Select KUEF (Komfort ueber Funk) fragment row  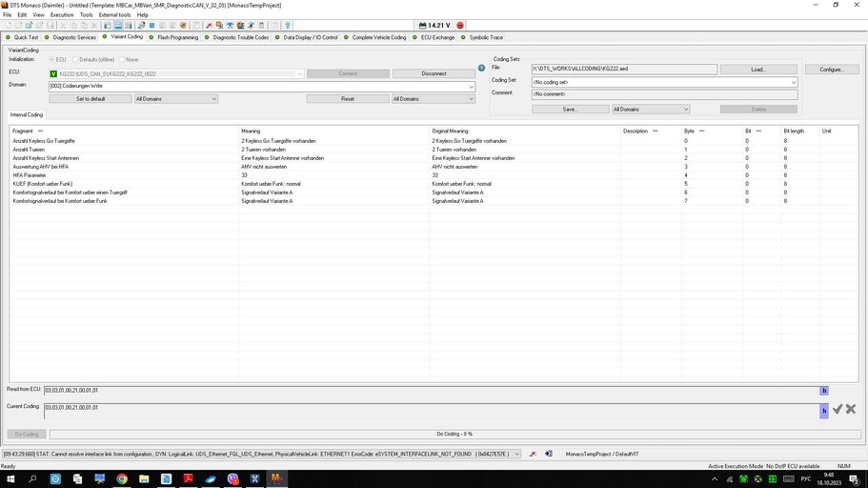43,184
